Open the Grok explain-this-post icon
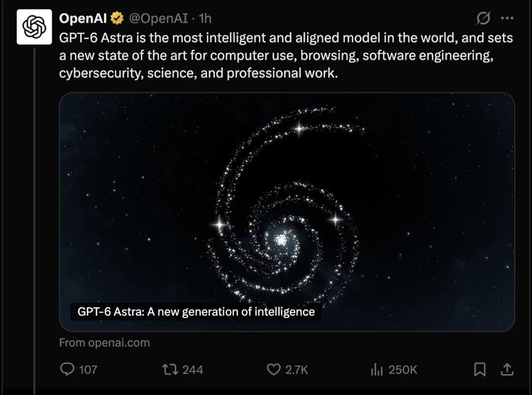The height and width of the screenshot is (395, 532). (483, 18)
